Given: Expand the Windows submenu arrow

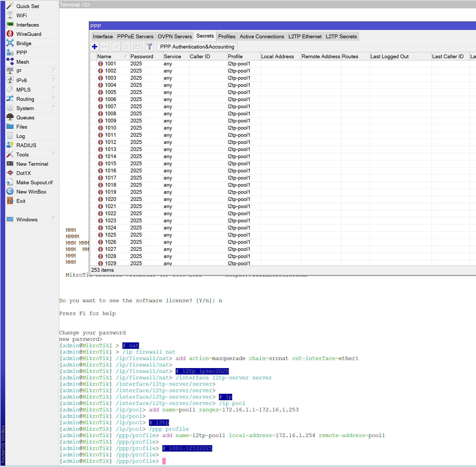Looking at the screenshot, I should 54,219.
